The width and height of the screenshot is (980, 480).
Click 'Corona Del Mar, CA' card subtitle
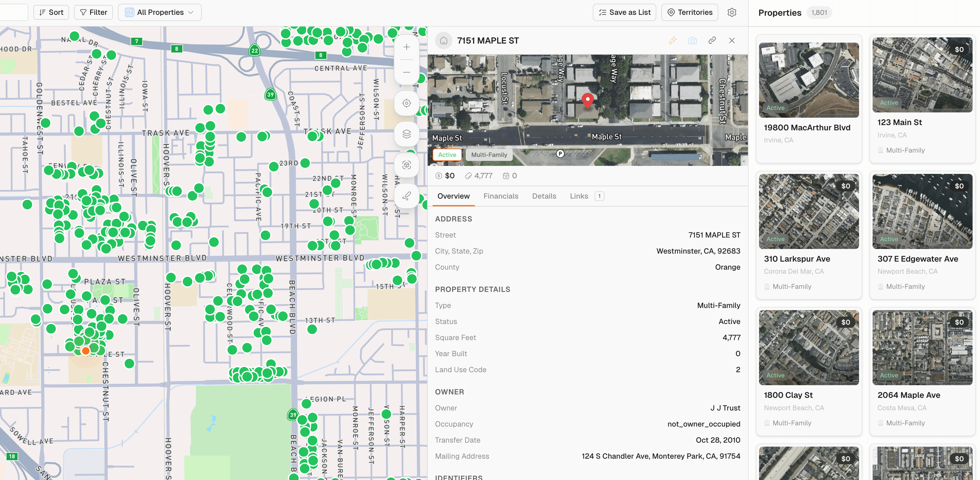coord(794,271)
